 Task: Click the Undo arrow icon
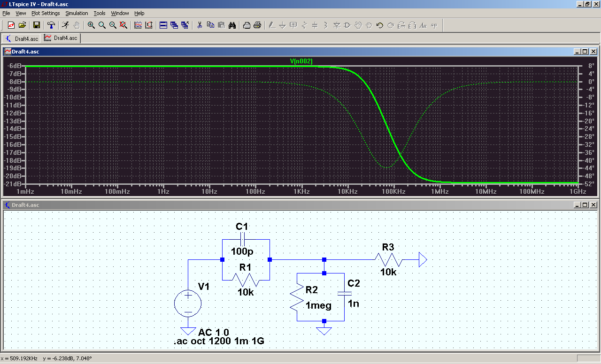coord(379,25)
